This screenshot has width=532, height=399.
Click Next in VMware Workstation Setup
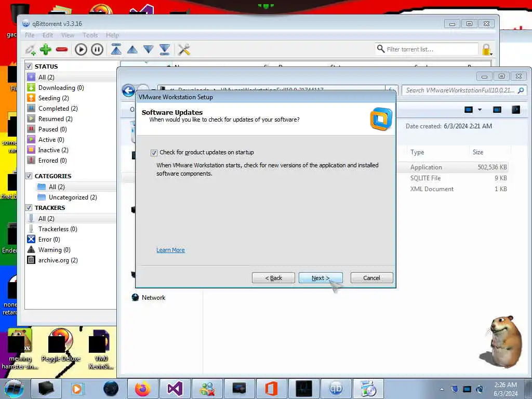(320, 278)
